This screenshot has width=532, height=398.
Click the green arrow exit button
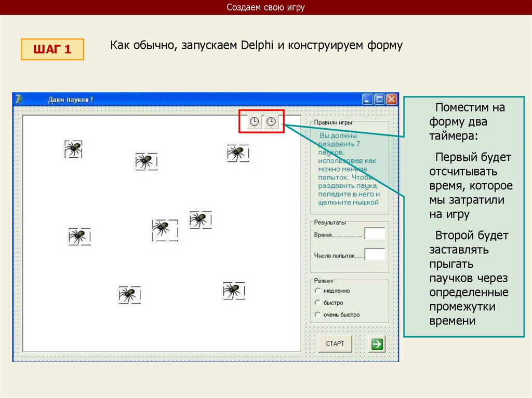[x=377, y=344]
